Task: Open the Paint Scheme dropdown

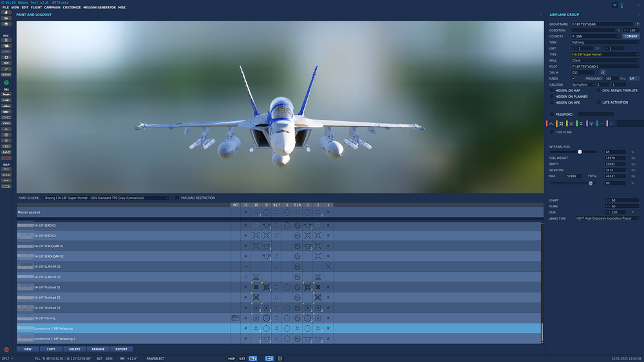Action: click(x=106, y=198)
